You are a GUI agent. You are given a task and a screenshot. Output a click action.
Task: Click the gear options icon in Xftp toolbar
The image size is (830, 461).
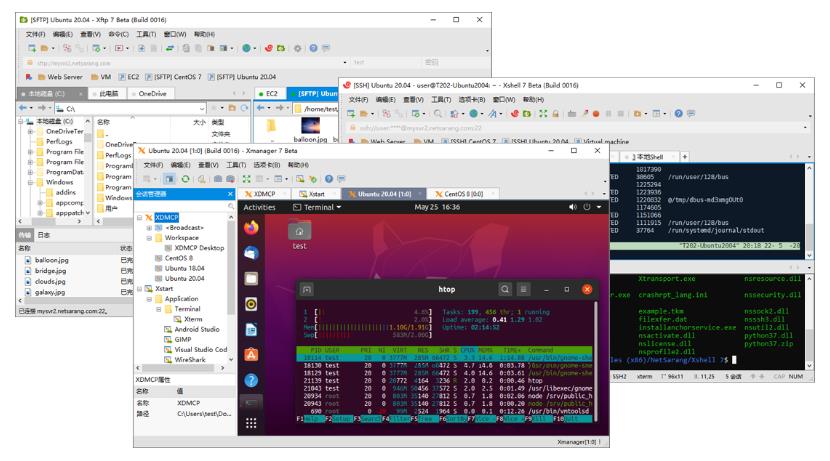[297, 48]
